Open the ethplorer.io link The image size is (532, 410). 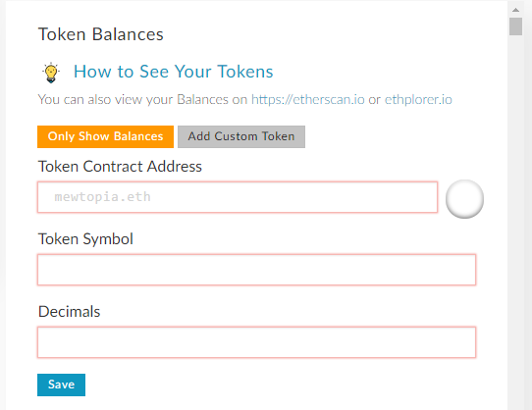[418, 99]
